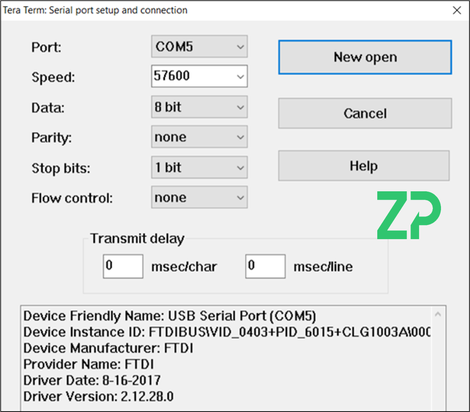Expand the Stop bits dropdown showing 1 bit
Image resolution: width=470 pixels, height=412 pixels.
pyautogui.click(x=199, y=167)
